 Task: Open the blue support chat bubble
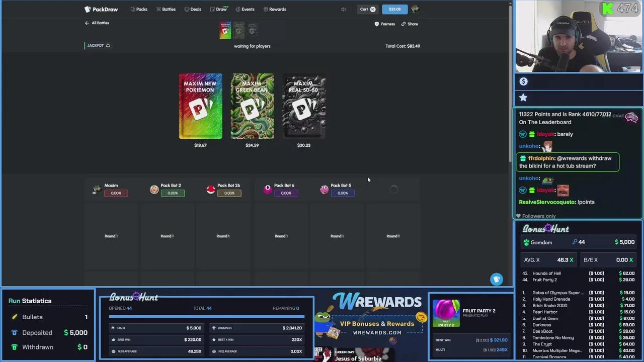pyautogui.click(x=496, y=279)
